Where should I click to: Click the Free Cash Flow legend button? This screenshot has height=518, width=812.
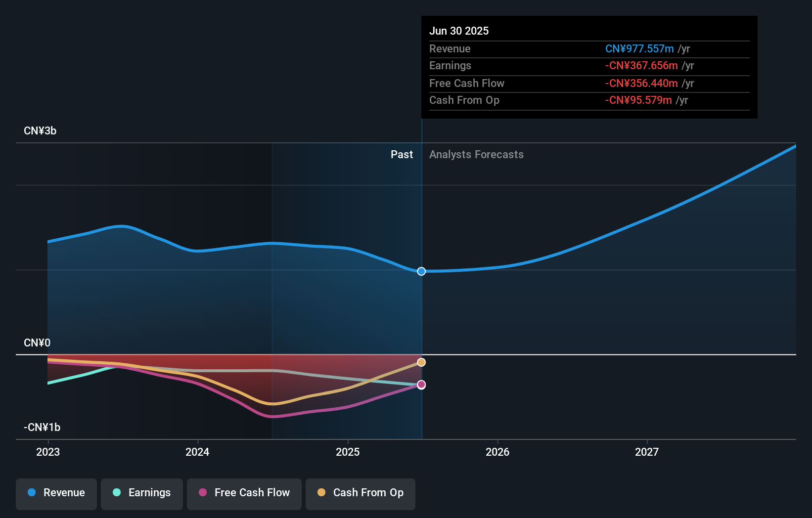pos(244,494)
